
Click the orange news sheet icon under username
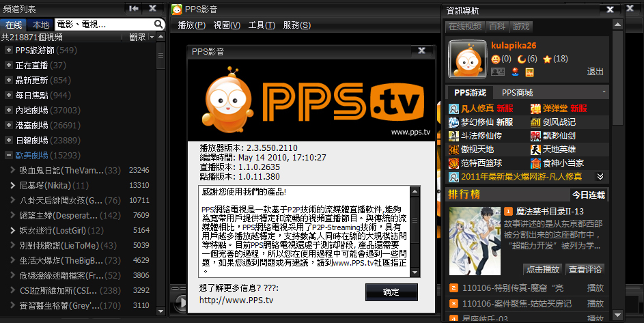530,72
